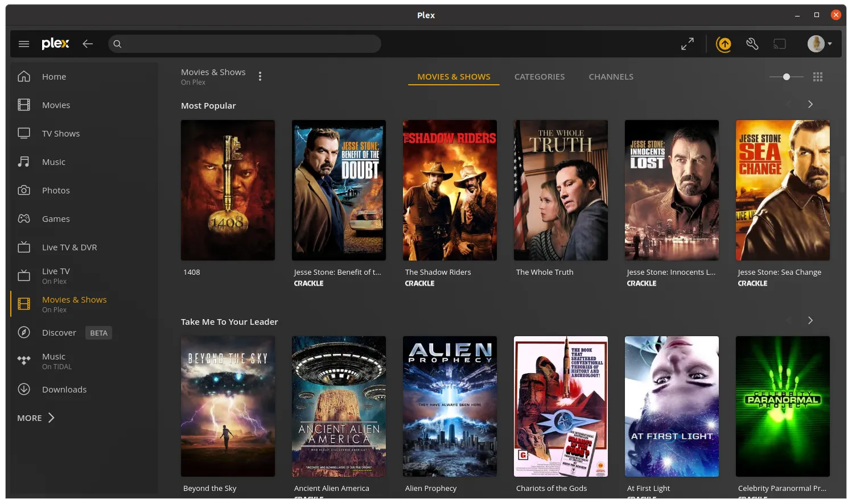The height and width of the screenshot is (504, 852).
Task: Open Movies & Shows three-dot options menu
Action: point(260,76)
